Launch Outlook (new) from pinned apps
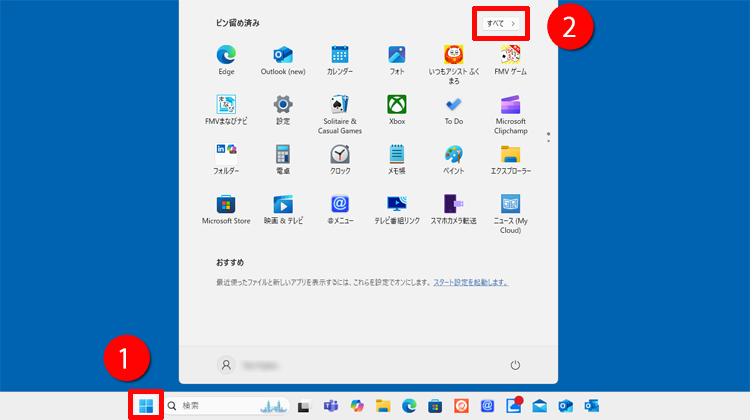750x420 pixels. point(283,60)
